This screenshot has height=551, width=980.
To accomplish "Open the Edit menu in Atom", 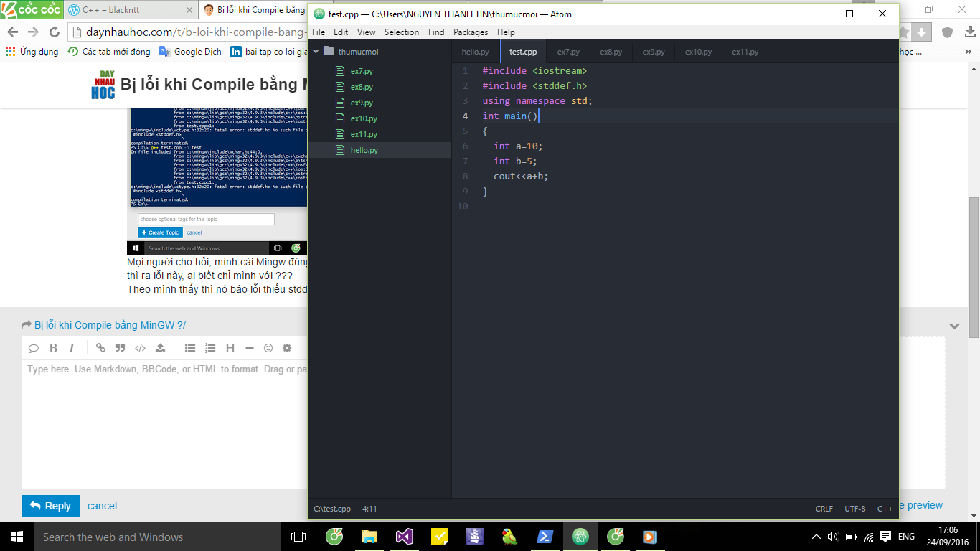I will point(341,32).
